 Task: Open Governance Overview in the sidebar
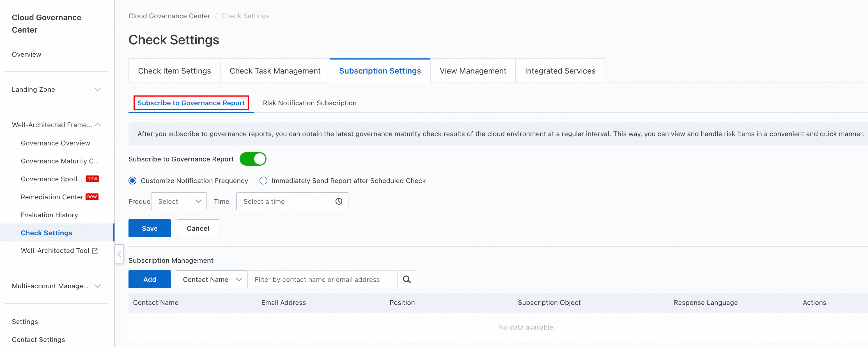coord(55,143)
